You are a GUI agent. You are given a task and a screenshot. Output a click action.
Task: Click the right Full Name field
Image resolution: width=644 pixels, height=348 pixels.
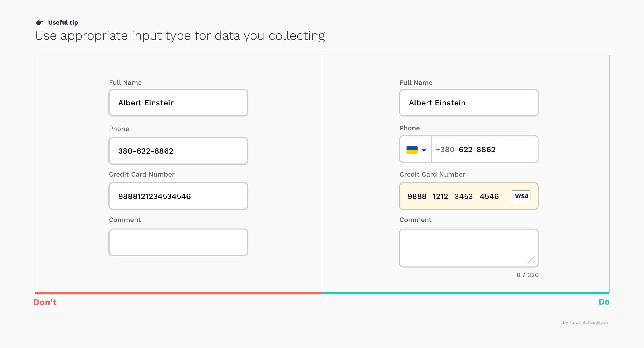469,103
